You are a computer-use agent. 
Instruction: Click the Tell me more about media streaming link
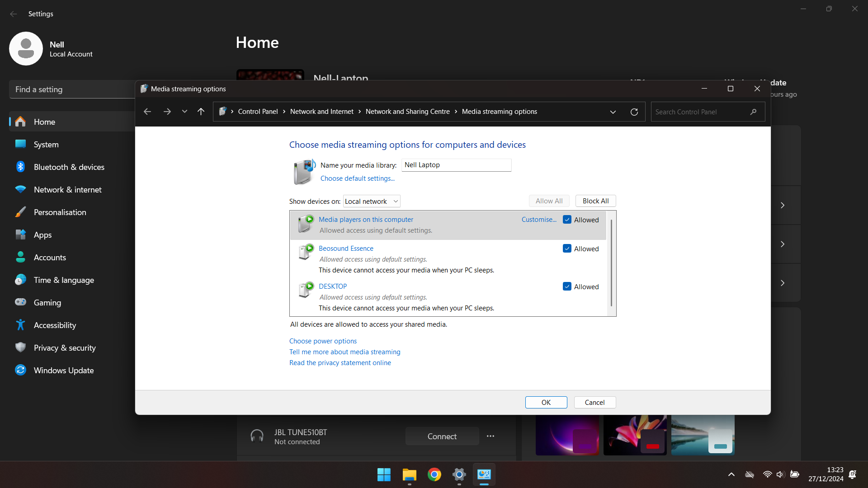pyautogui.click(x=344, y=352)
